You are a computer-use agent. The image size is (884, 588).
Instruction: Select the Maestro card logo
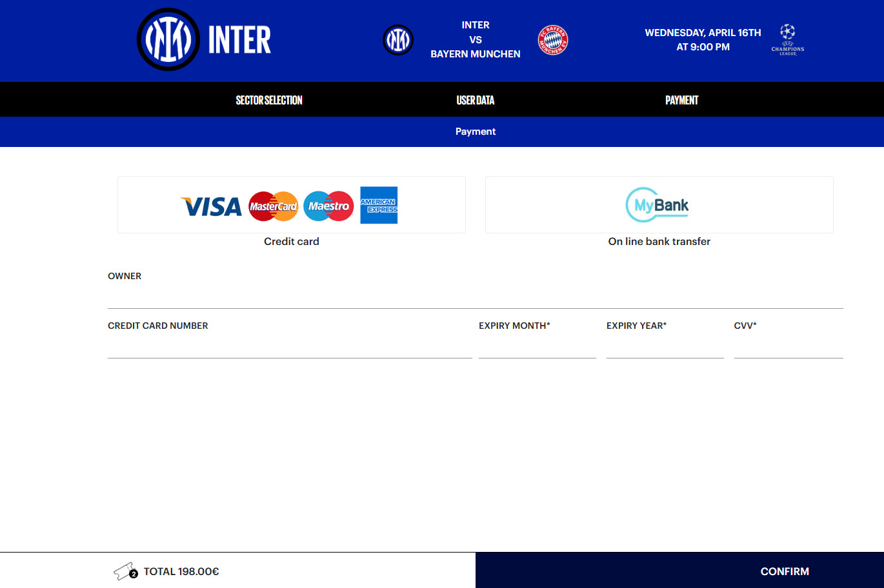[x=328, y=206]
